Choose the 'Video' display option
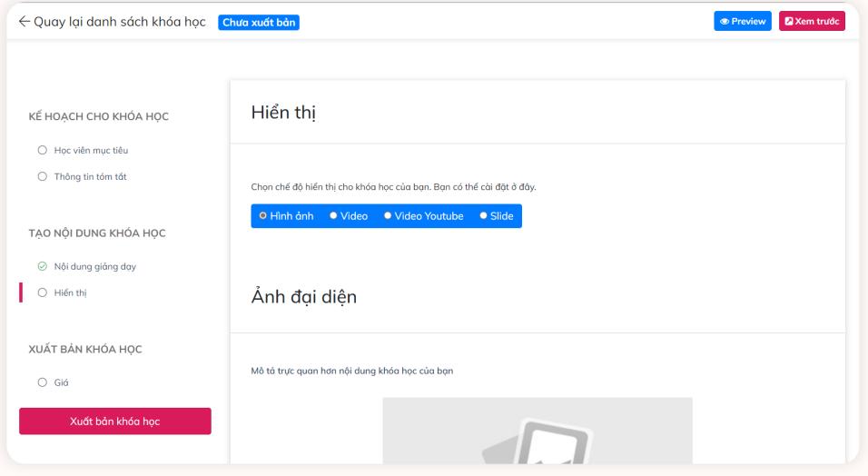The image size is (868, 476). coord(349,216)
